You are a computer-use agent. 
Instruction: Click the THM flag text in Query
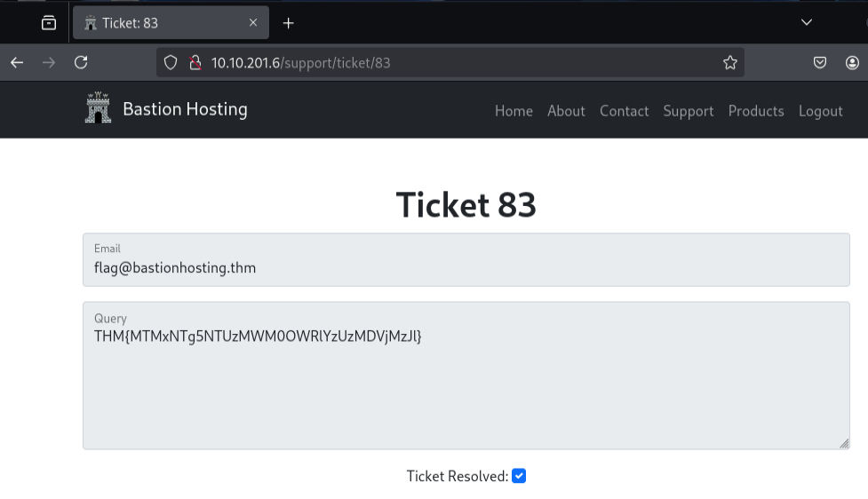tap(258, 337)
